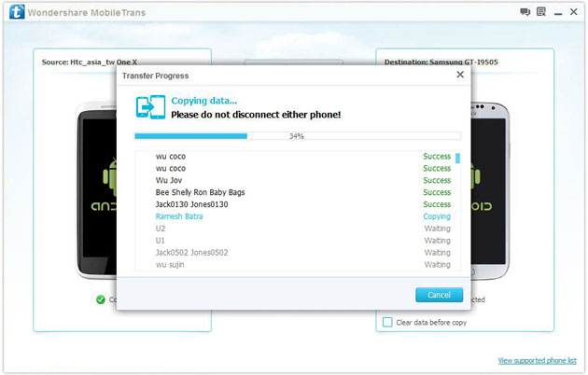The width and height of the screenshot is (588, 375).
Task: Click the Waiting status for U2
Action: pyautogui.click(x=437, y=229)
